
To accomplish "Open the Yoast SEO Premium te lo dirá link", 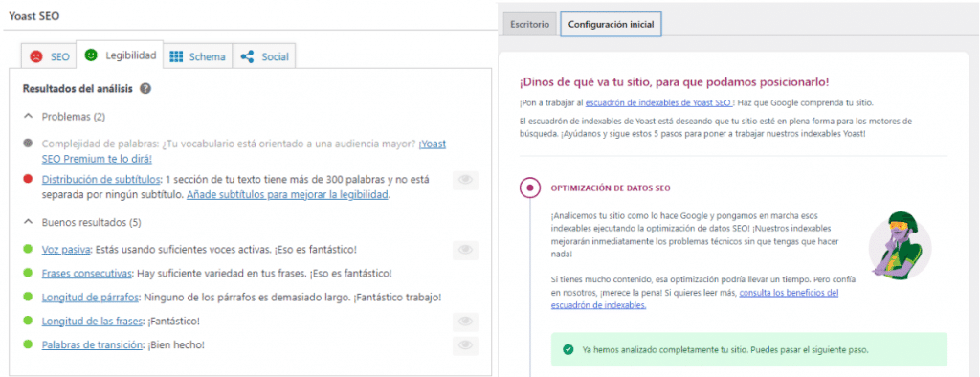I will tap(244, 151).
